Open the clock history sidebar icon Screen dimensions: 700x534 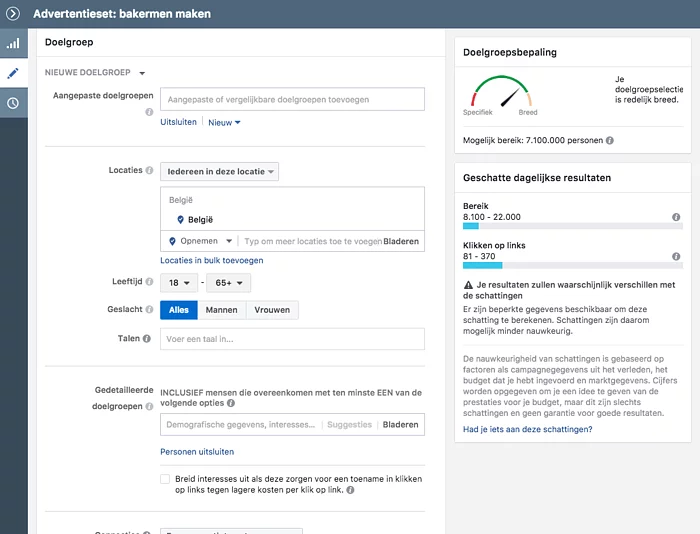click(13, 103)
